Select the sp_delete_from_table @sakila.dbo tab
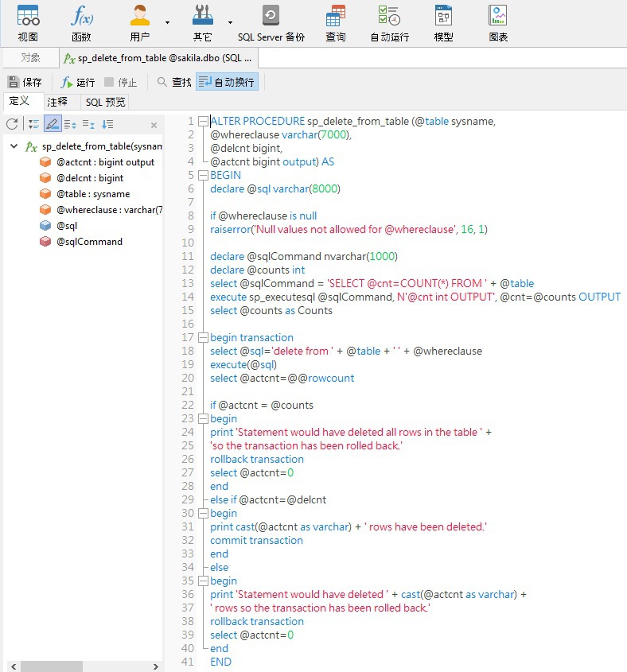The height and width of the screenshot is (672, 627). 158,58
